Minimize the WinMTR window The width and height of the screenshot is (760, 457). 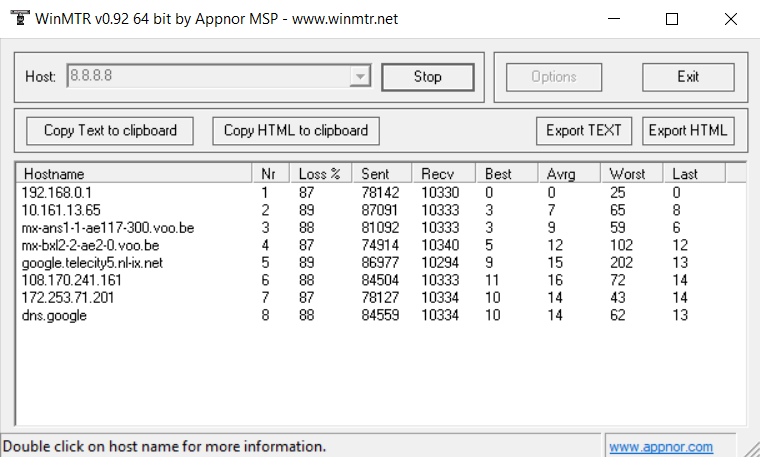(614, 19)
